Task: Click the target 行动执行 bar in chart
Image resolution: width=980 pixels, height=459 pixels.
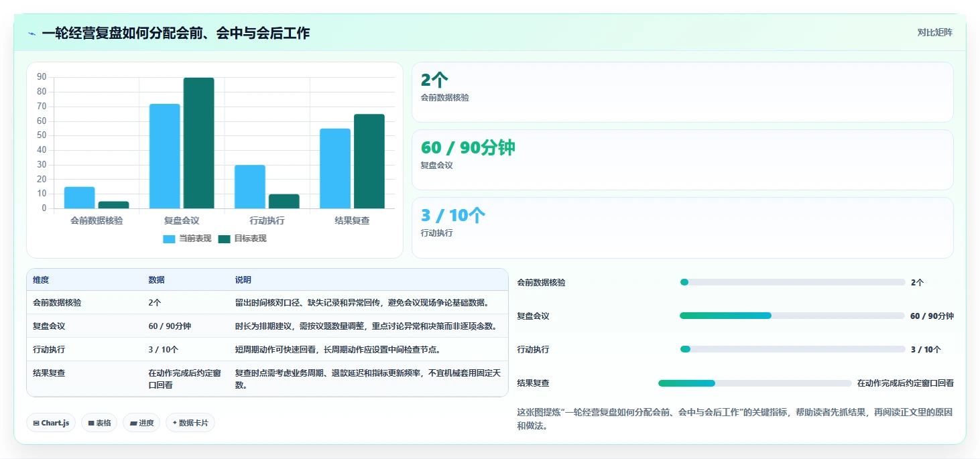Action: (284, 201)
